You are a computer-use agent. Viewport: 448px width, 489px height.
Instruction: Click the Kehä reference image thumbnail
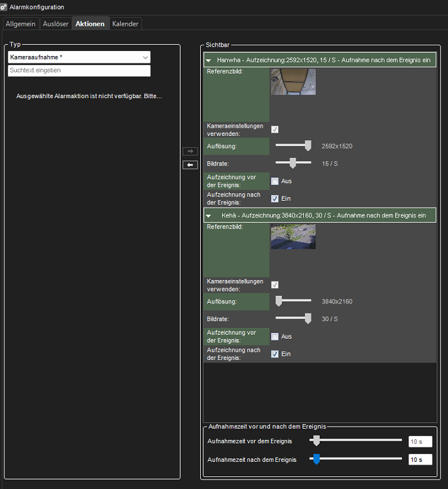pyautogui.click(x=293, y=237)
